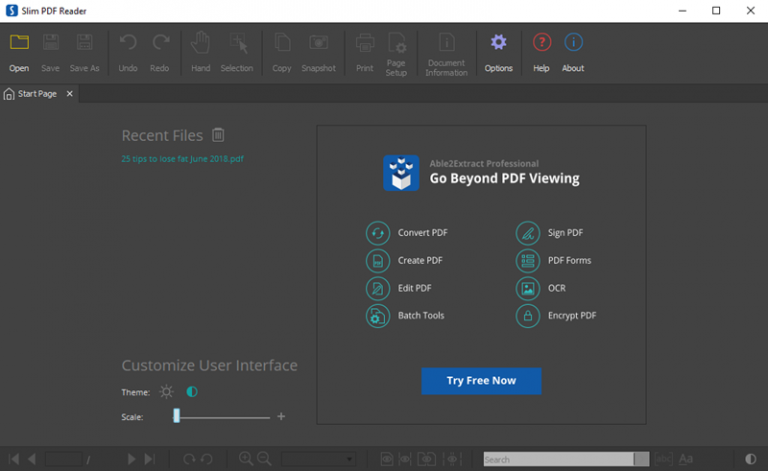Viewport: 768px width, 471px height.
Task: Select the Start Page tab
Action: point(38,94)
